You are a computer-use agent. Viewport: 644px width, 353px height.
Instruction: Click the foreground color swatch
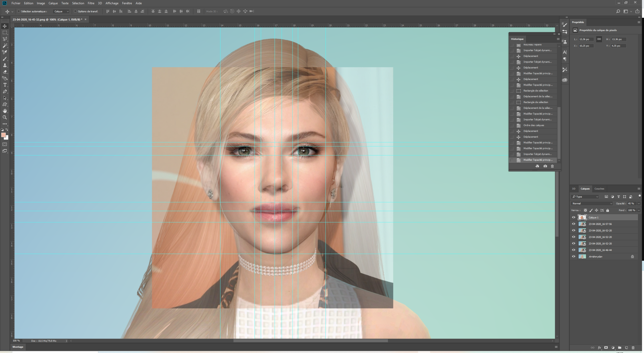pyautogui.click(x=3, y=135)
